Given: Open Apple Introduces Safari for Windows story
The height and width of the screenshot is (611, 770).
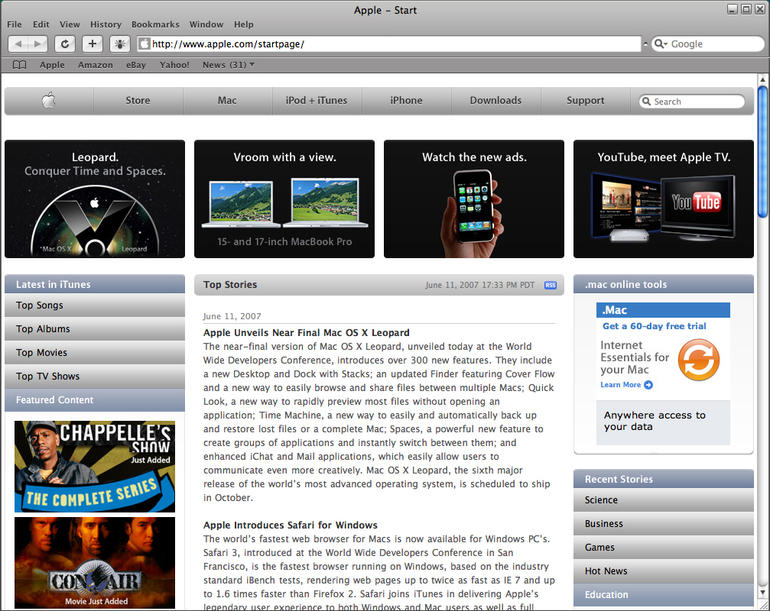Looking at the screenshot, I should [x=290, y=525].
